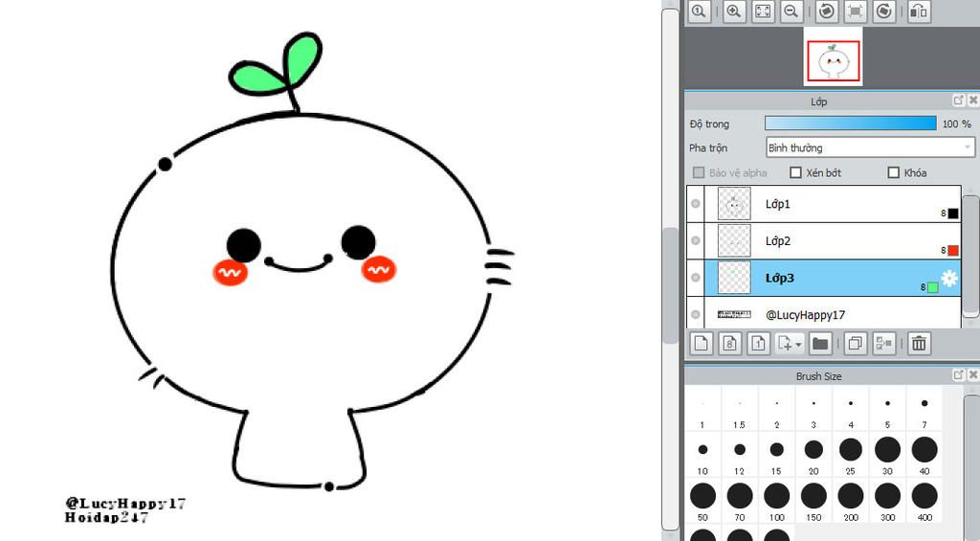980x541 pixels.
Task: Choose brush size 200
Action: tap(851, 502)
